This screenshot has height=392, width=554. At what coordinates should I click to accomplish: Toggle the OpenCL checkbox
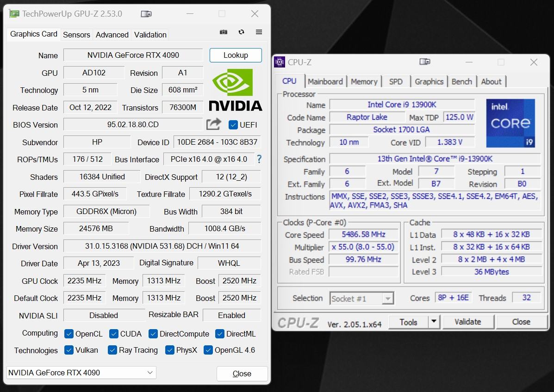(69, 334)
